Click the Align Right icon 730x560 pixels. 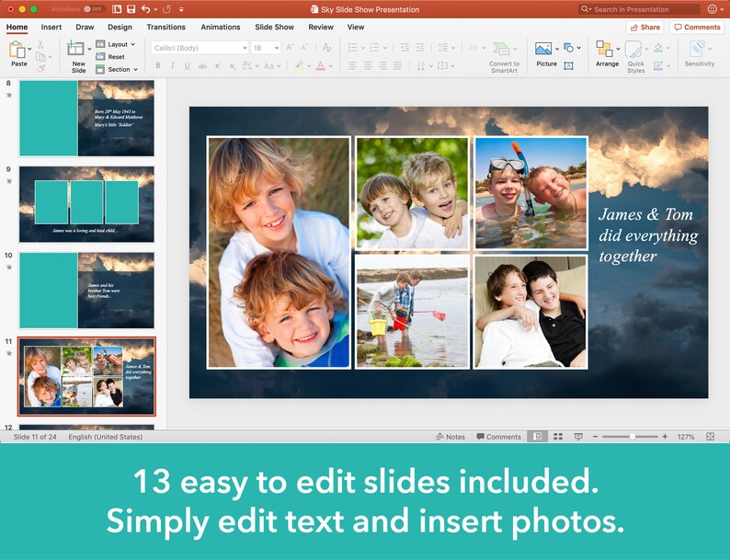click(382, 66)
